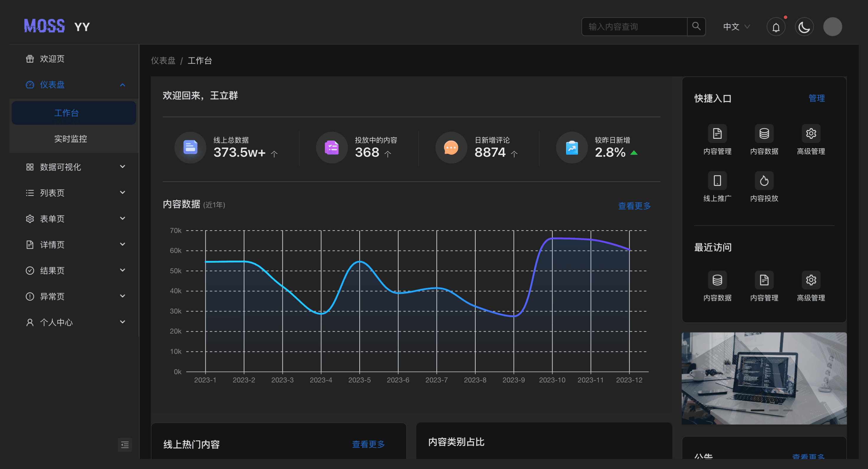Open 内容投放 flame shortcut

(x=764, y=187)
